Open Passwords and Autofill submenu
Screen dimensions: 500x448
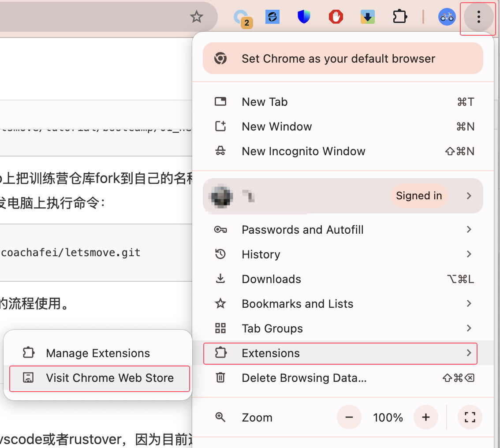pos(343,230)
